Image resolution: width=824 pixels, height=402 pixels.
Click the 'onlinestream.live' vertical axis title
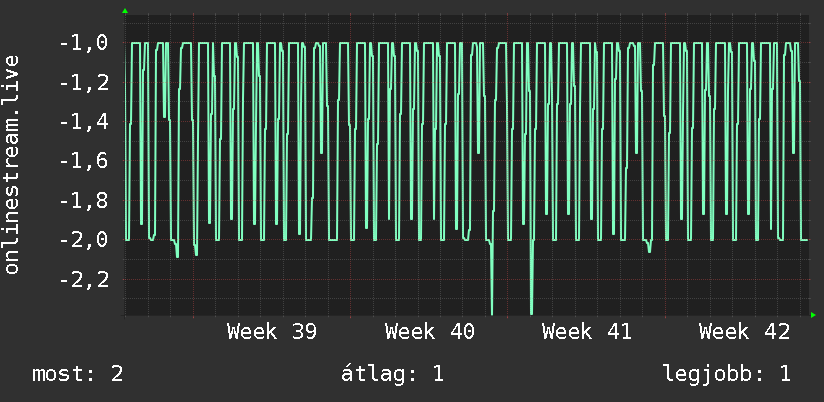(x=12, y=164)
